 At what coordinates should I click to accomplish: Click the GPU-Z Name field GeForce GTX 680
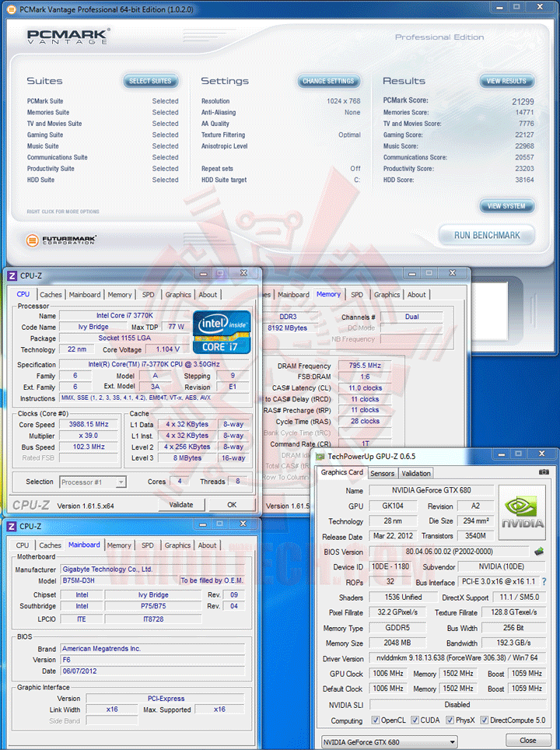pos(432,490)
